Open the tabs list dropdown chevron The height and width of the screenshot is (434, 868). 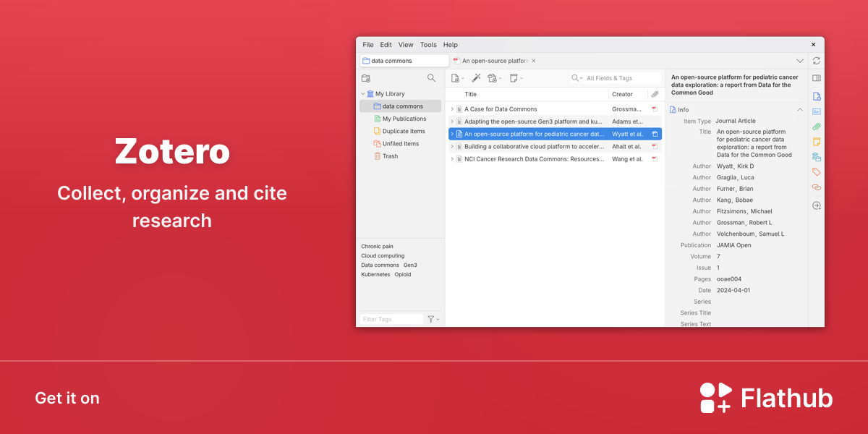point(800,61)
